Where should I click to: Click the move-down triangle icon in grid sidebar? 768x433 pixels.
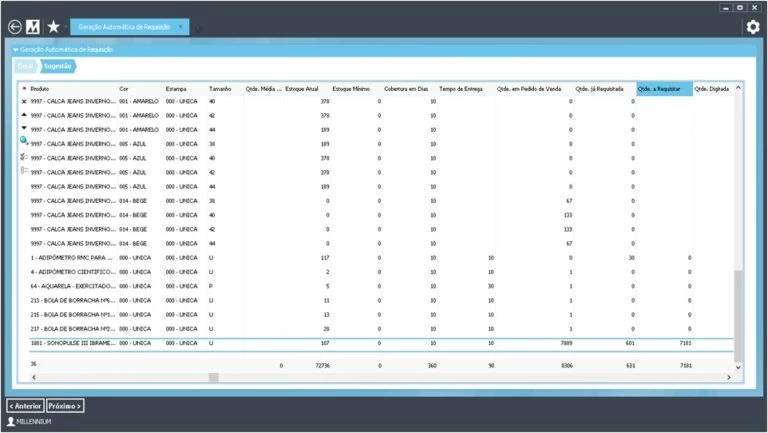click(24, 129)
